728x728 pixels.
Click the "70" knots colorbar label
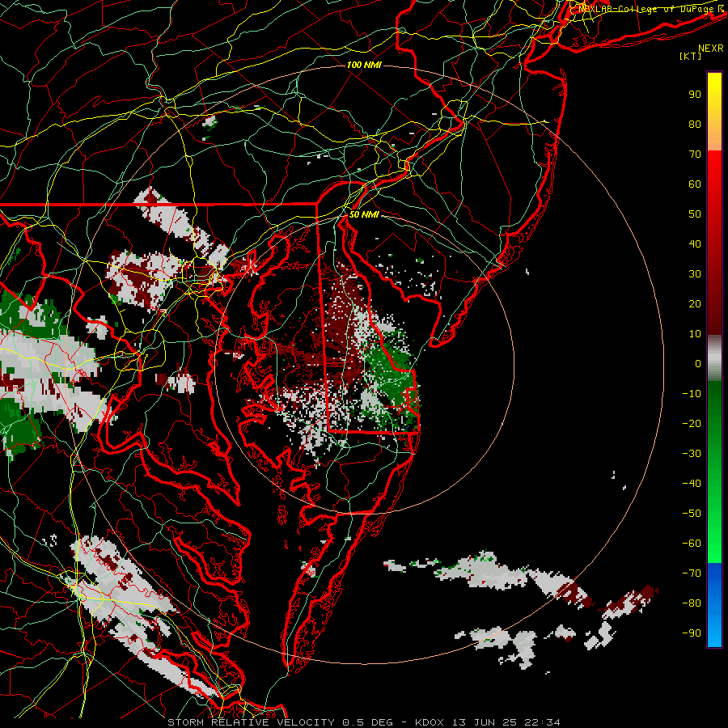click(695, 154)
